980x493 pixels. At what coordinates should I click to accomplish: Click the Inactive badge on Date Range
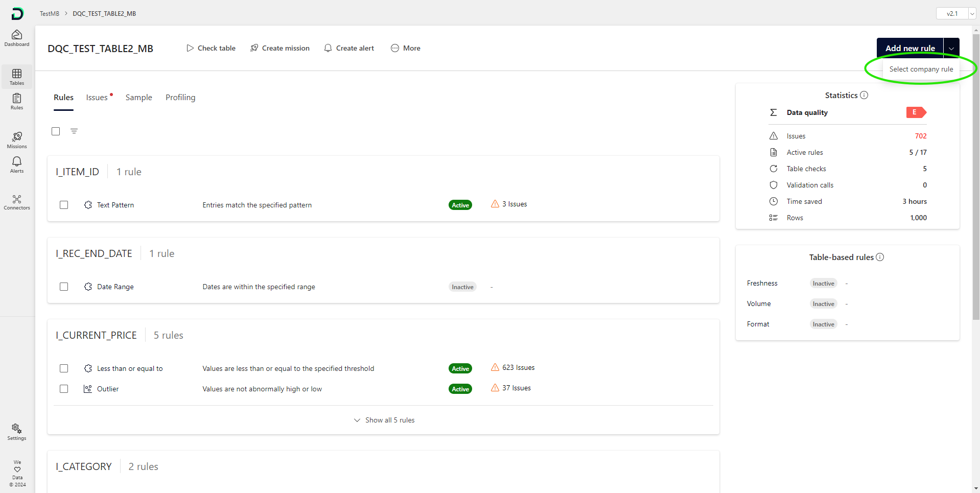[x=462, y=287]
